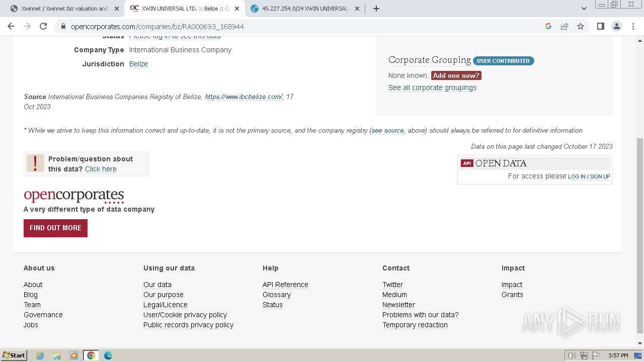The height and width of the screenshot is (362, 644).
Task: Close the Xwinnet valuation tab
Action: point(117,9)
